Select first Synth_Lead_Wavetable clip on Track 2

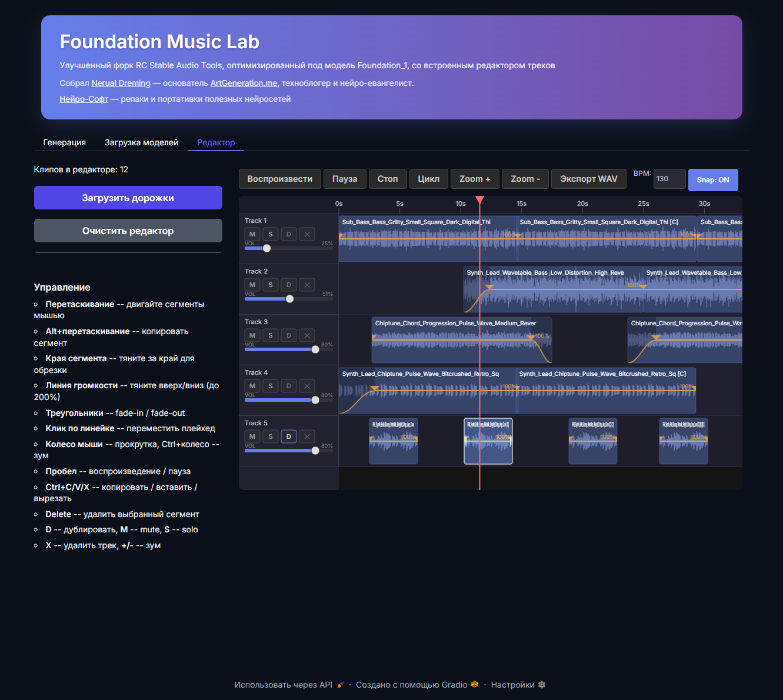click(553, 289)
